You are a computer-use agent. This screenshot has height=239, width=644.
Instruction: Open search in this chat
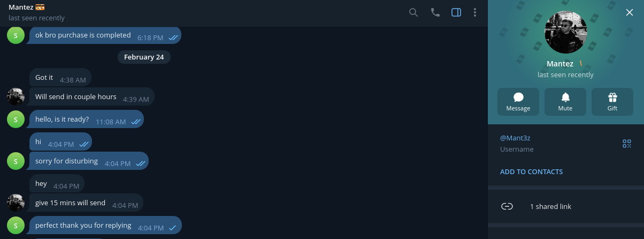(x=413, y=12)
